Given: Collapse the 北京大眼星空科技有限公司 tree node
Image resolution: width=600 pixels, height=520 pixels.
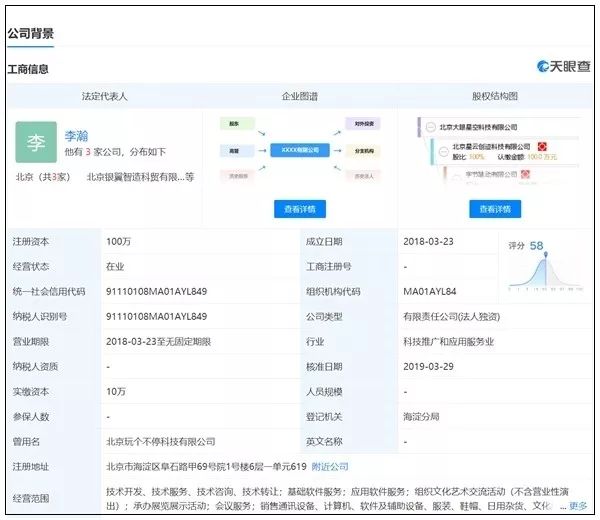Looking at the screenshot, I should click(432, 128).
